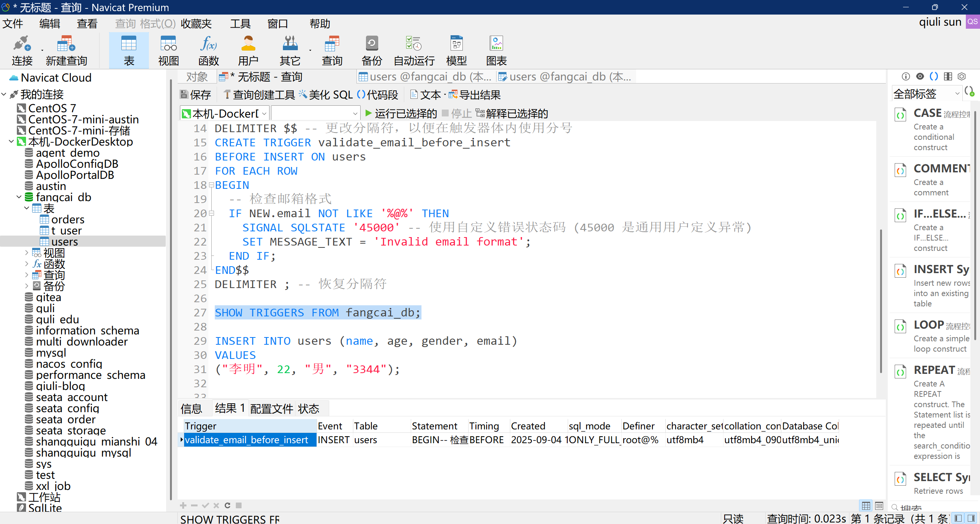Open the 工具 menu
The height and width of the screenshot is (524, 980).
click(240, 24)
